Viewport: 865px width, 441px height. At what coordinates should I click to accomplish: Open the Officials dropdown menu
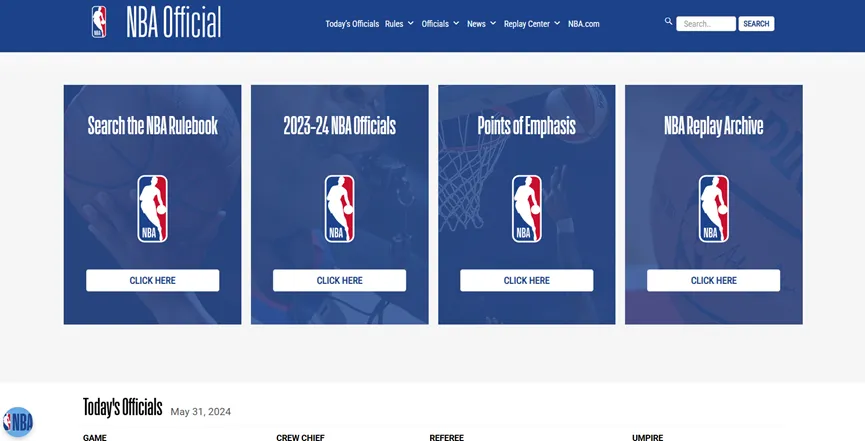(440, 24)
